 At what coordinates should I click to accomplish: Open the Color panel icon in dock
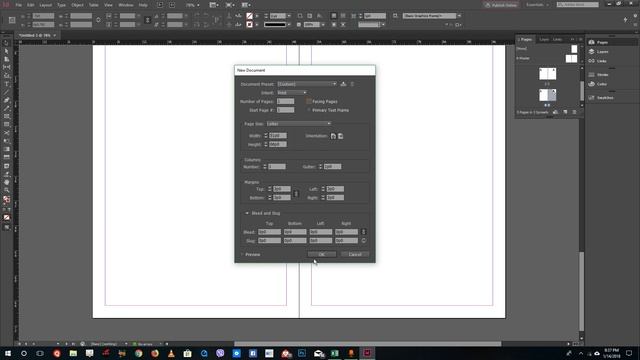click(592, 84)
